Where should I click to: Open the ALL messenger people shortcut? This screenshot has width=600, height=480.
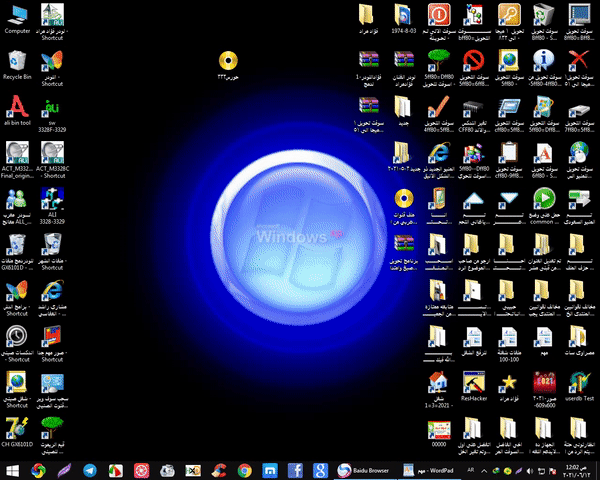pyautogui.click(x=17, y=206)
